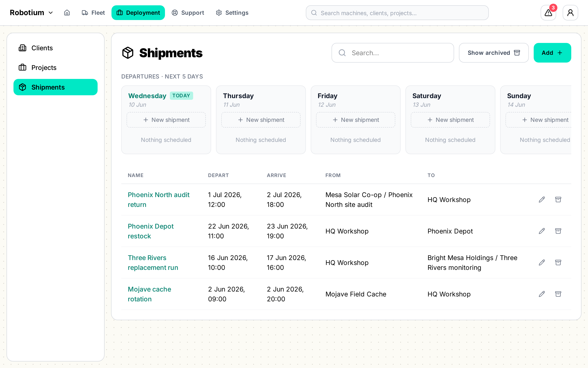Toggle Show archived shipments
Screen dimensions: 588x368
(x=494, y=53)
